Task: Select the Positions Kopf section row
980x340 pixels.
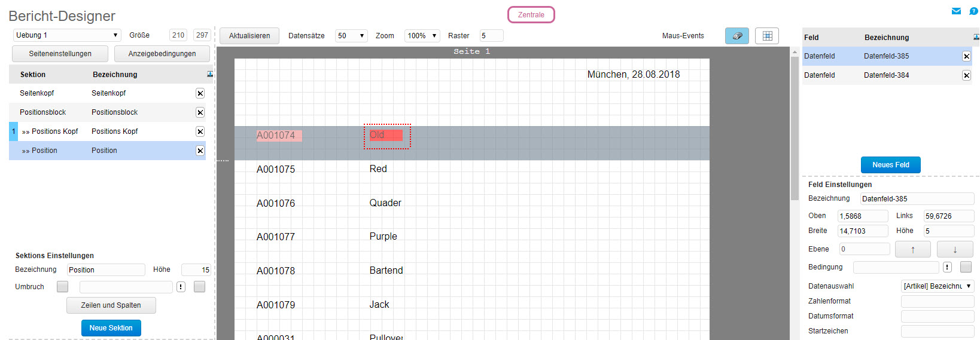Action: click(108, 131)
